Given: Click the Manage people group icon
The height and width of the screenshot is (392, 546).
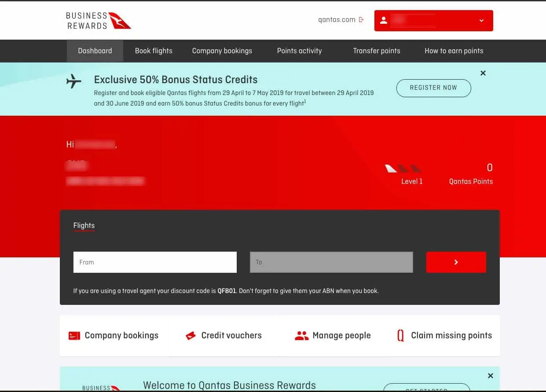Looking at the screenshot, I should 301,336.
